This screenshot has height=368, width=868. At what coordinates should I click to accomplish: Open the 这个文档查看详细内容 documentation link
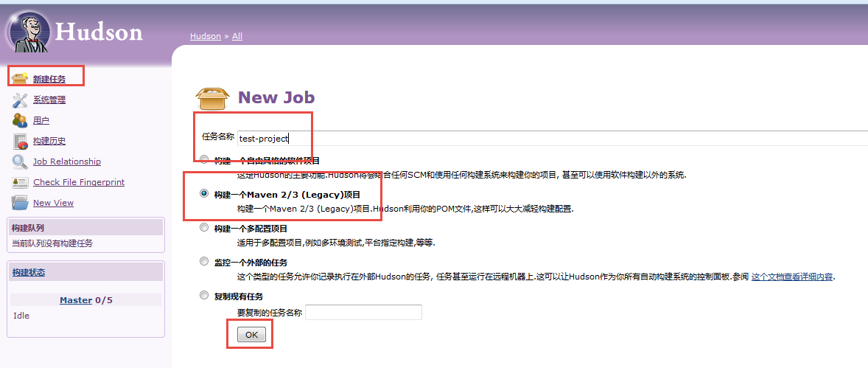[791, 277]
